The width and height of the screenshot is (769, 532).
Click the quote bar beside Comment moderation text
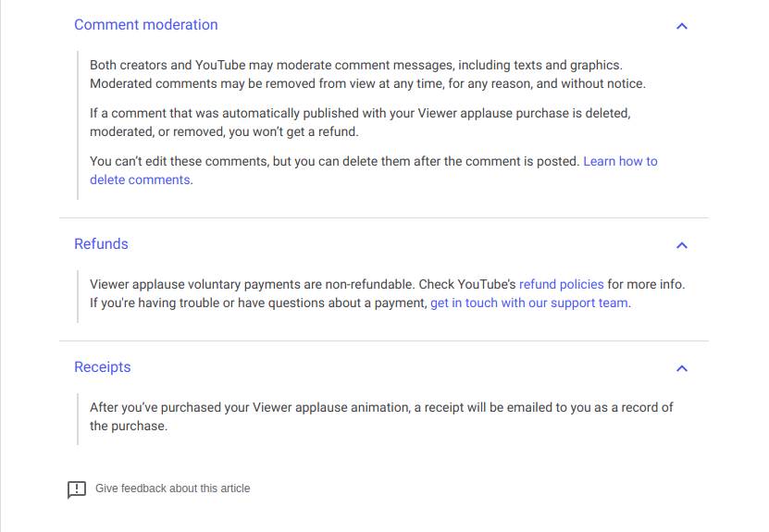point(79,123)
